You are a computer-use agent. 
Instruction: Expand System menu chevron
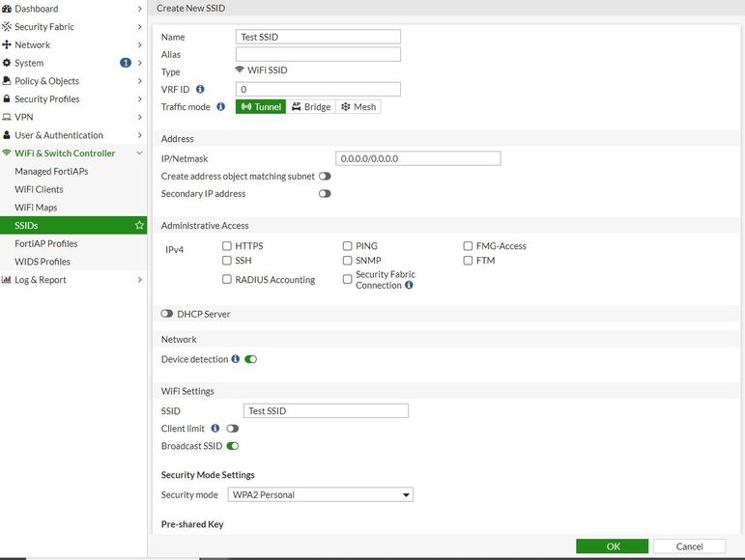(140, 63)
